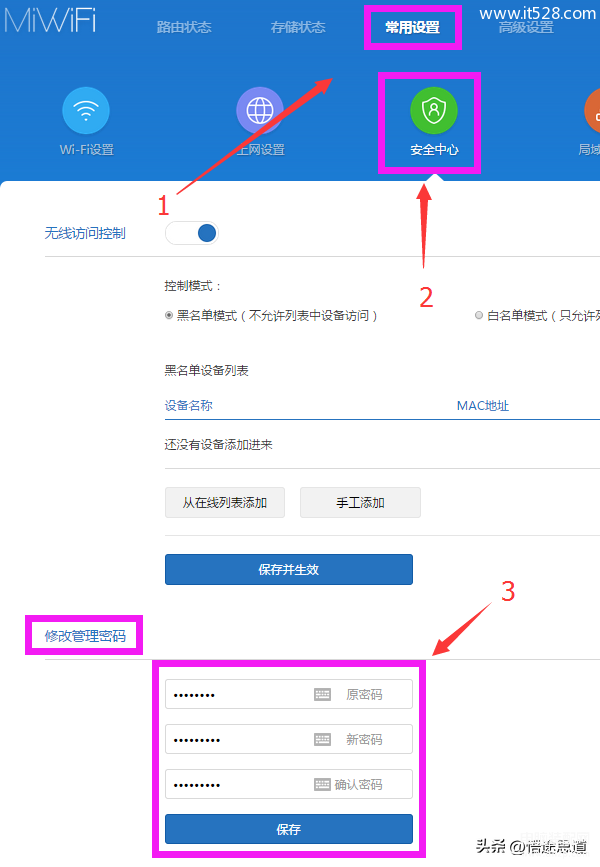Click the MiWiFi logo
This screenshot has width=600, height=867.
[50, 20]
